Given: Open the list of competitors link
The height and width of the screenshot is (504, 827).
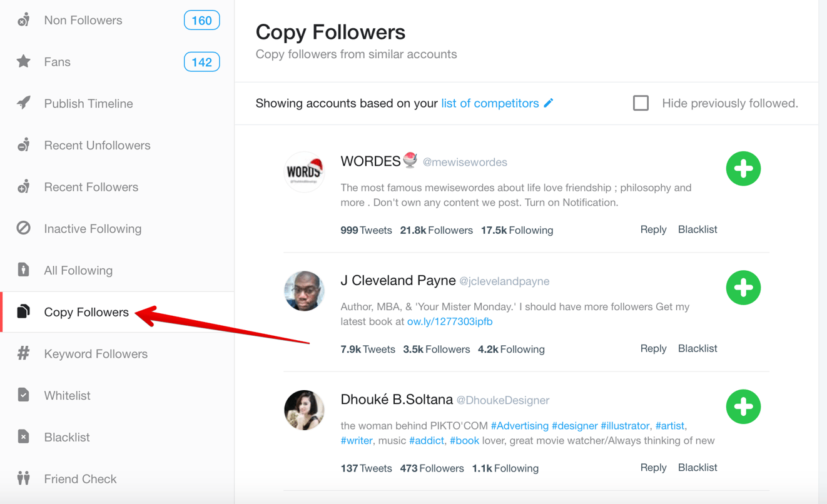Looking at the screenshot, I should (x=489, y=103).
